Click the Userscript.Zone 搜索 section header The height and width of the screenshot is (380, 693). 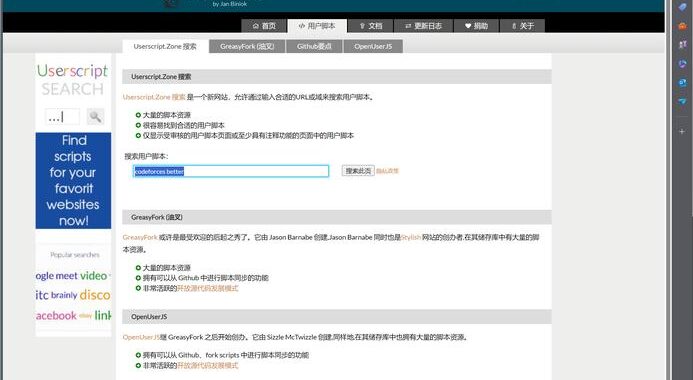336,76
